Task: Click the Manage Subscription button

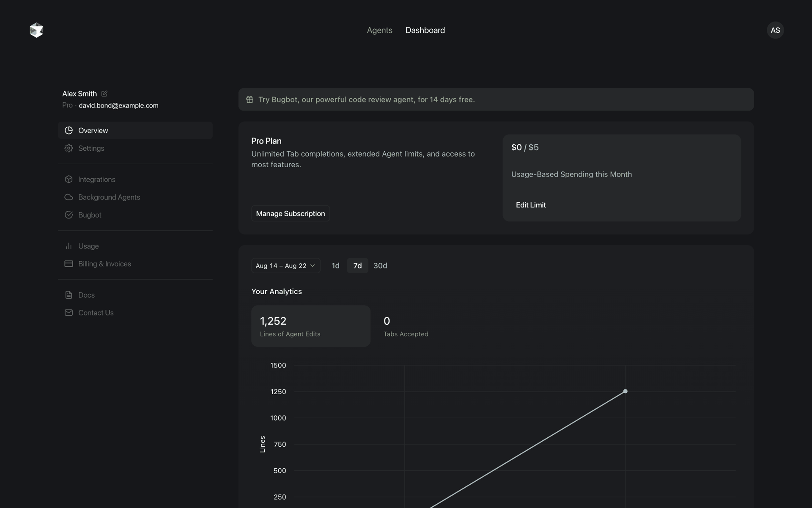Action: pyautogui.click(x=291, y=214)
